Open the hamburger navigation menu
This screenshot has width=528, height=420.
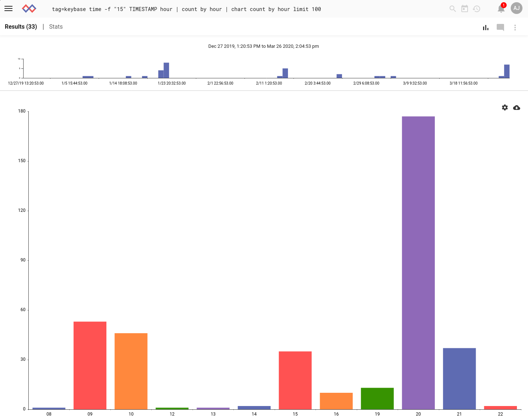(8, 8)
